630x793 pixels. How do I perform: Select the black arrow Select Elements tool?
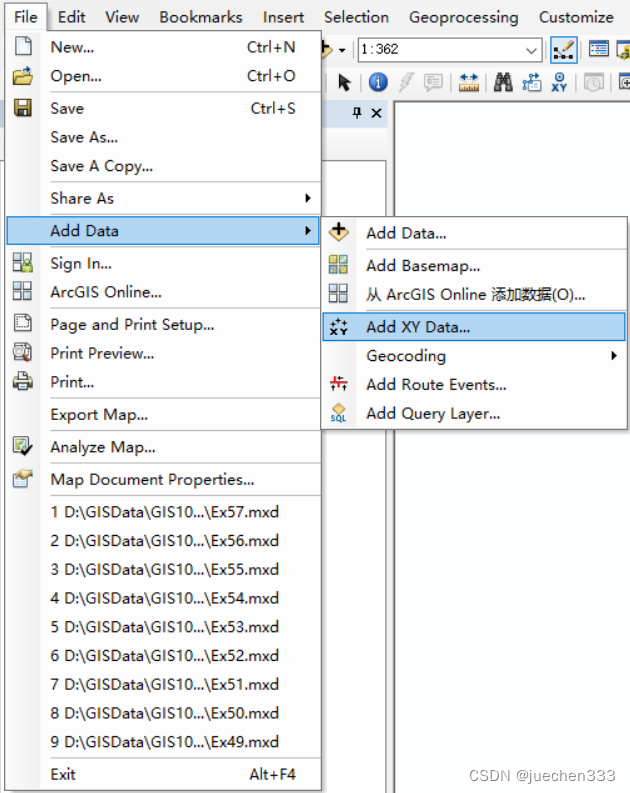345,82
